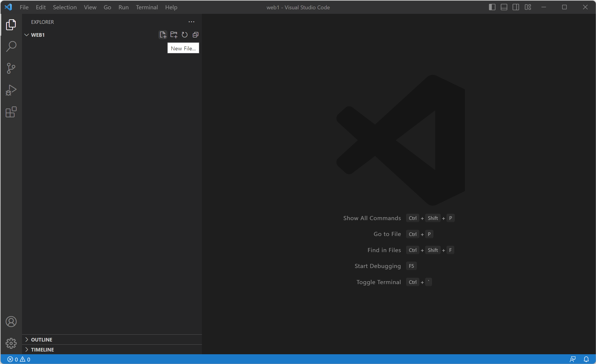
Task: Click the New File icon in Explorer
Action: 163,35
